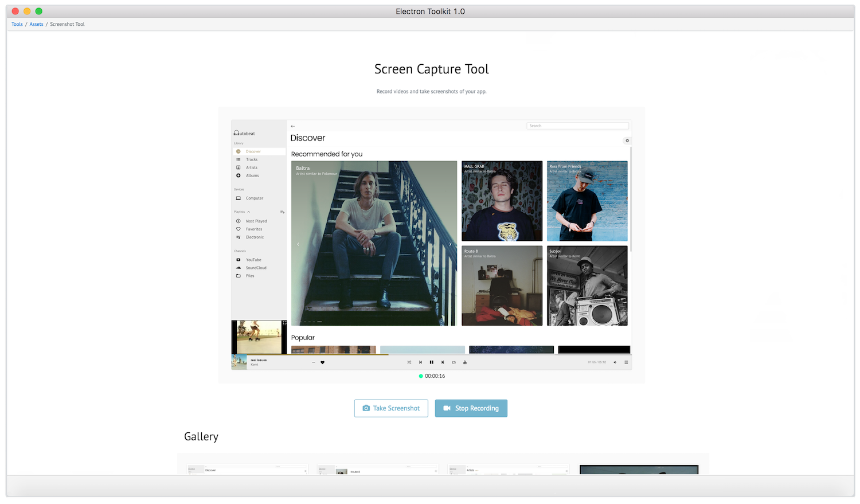Open the Electronic playlist
The image size is (860, 504).
(255, 237)
